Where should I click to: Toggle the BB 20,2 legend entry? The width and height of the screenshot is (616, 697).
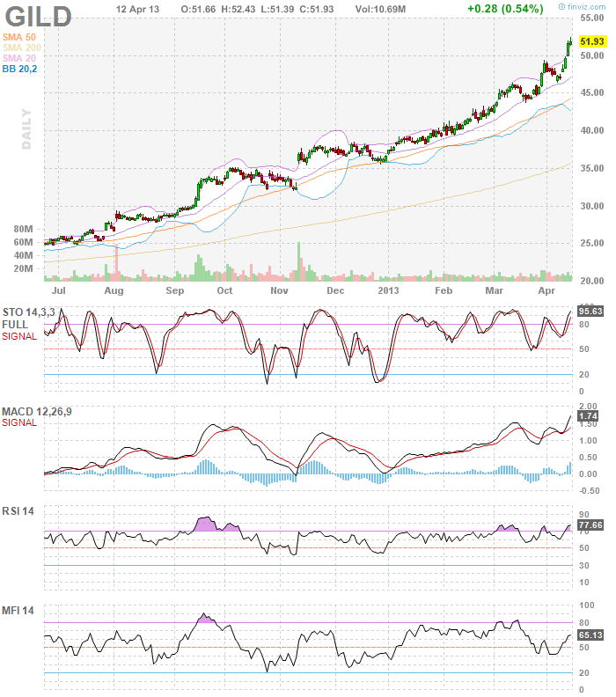(x=20, y=68)
